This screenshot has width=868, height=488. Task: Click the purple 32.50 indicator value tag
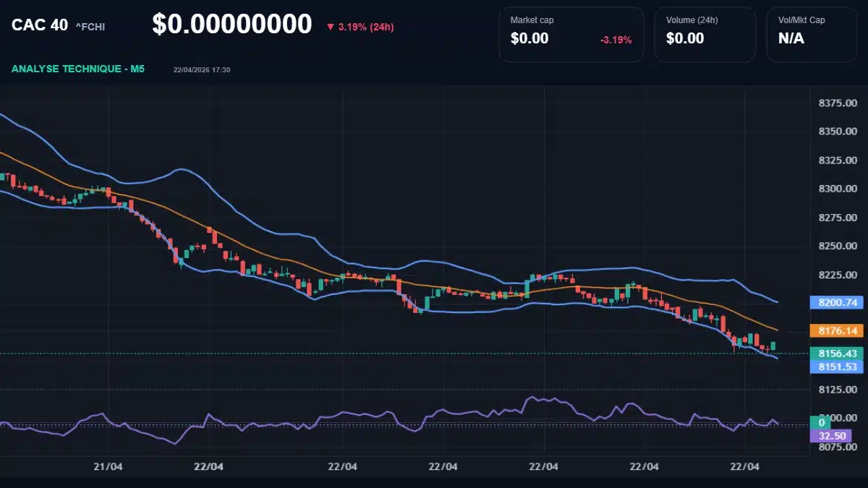831,436
